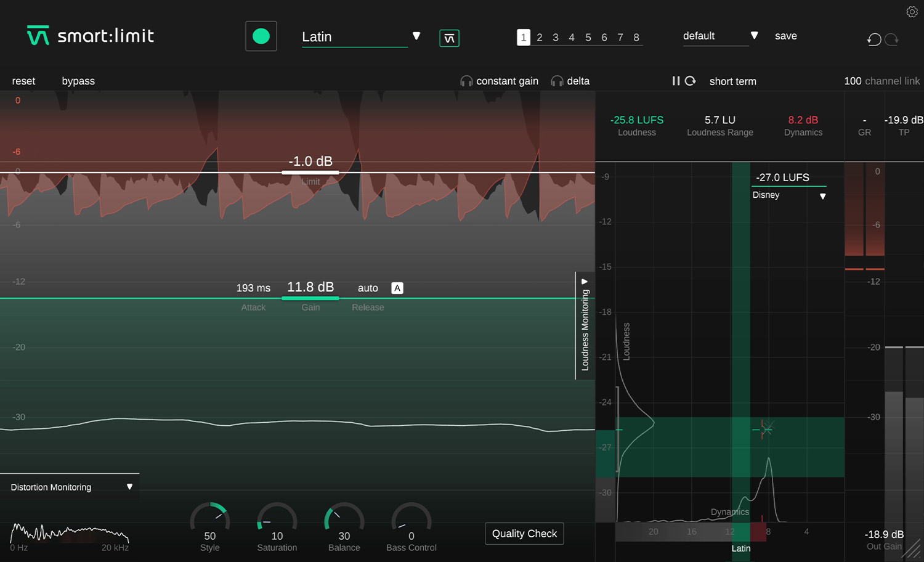Click the 8.2 dB Dynamics reading

[x=803, y=120]
